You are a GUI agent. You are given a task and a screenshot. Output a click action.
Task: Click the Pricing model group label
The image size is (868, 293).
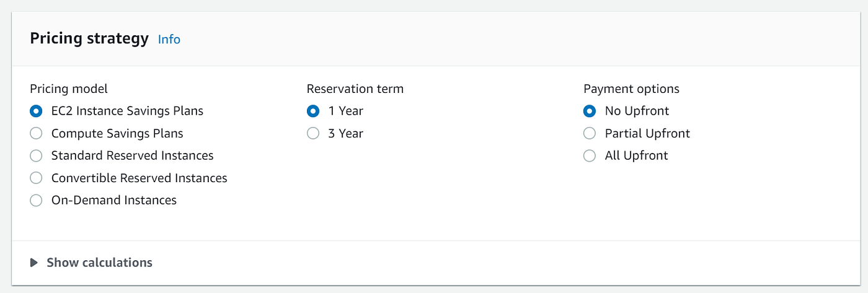pyautogui.click(x=69, y=89)
